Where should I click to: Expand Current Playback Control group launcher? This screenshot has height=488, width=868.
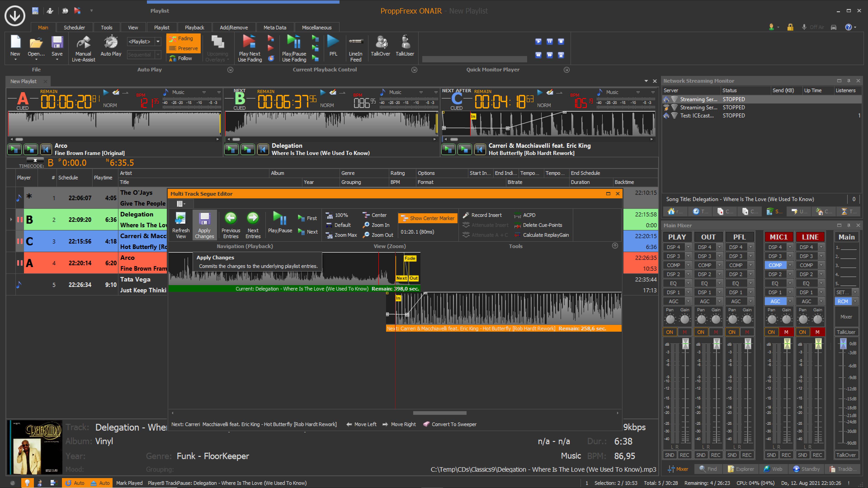(x=414, y=70)
